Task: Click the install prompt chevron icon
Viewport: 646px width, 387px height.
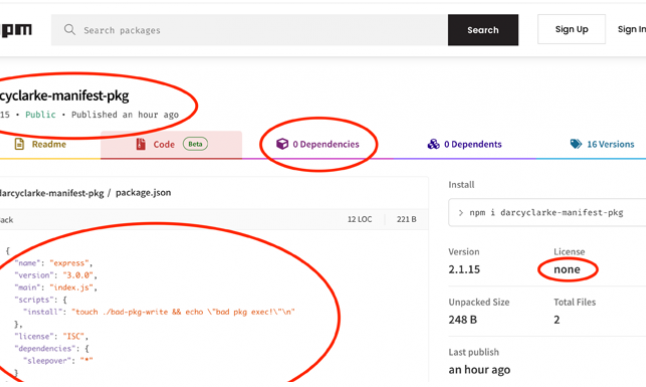Action: pyautogui.click(x=461, y=213)
